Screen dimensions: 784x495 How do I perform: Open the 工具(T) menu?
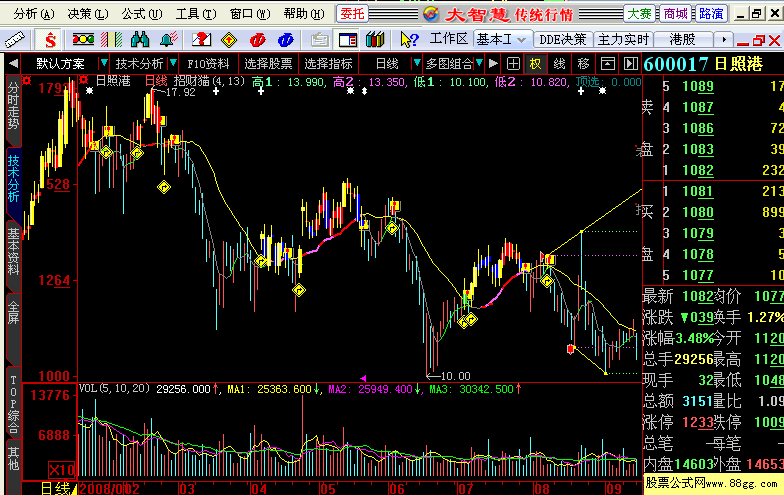click(196, 14)
